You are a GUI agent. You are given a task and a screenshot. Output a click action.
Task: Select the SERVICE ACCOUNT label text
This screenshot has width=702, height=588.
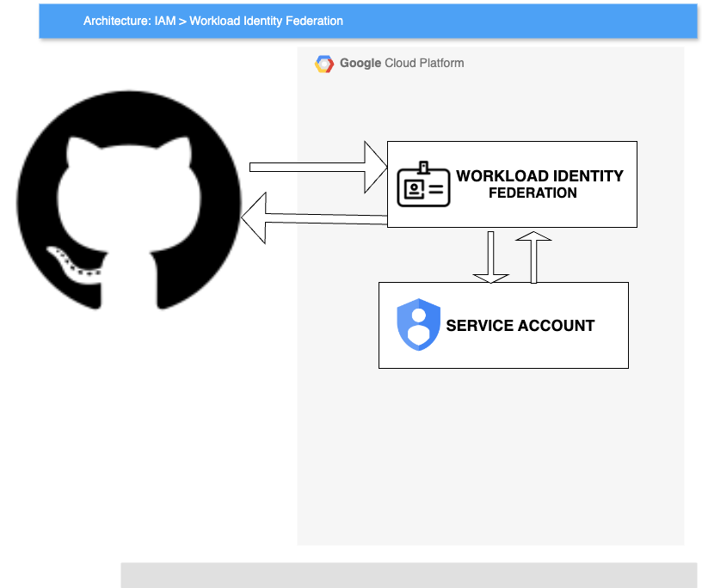pos(520,325)
